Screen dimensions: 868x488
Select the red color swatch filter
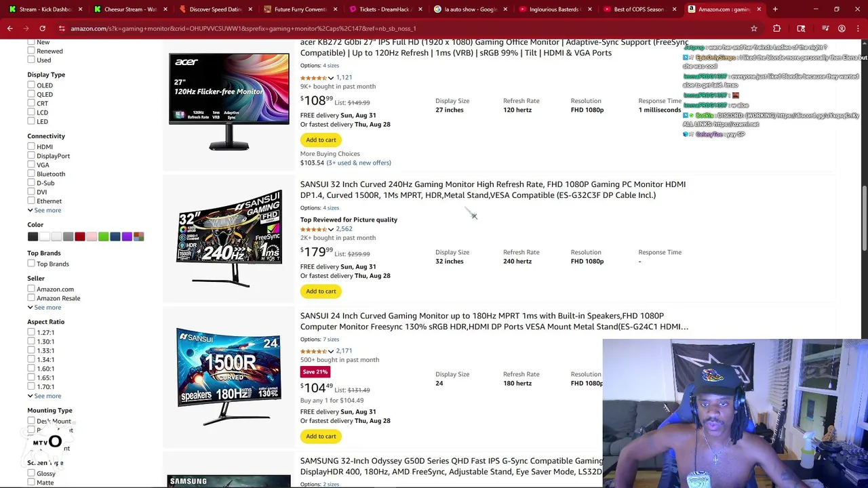pyautogui.click(x=80, y=237)
